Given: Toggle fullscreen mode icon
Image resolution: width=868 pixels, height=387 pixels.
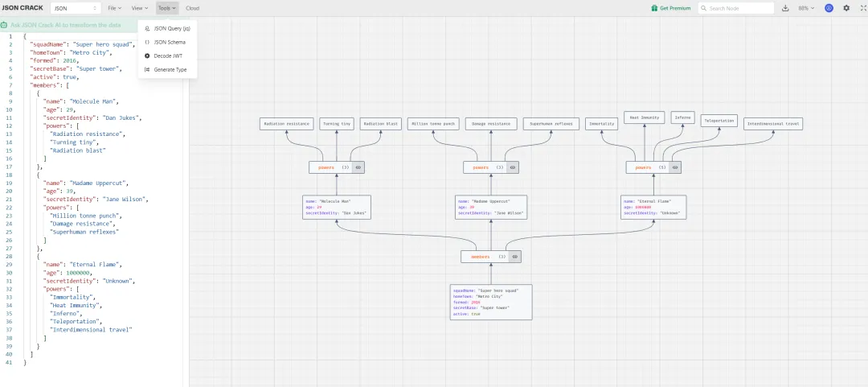Looking at the screenshot, I should tap(861, 8).
